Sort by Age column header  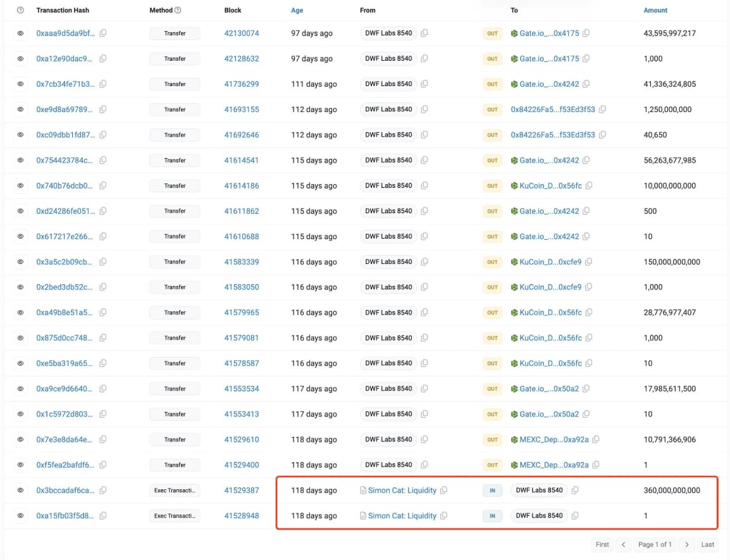click(297, 10)
